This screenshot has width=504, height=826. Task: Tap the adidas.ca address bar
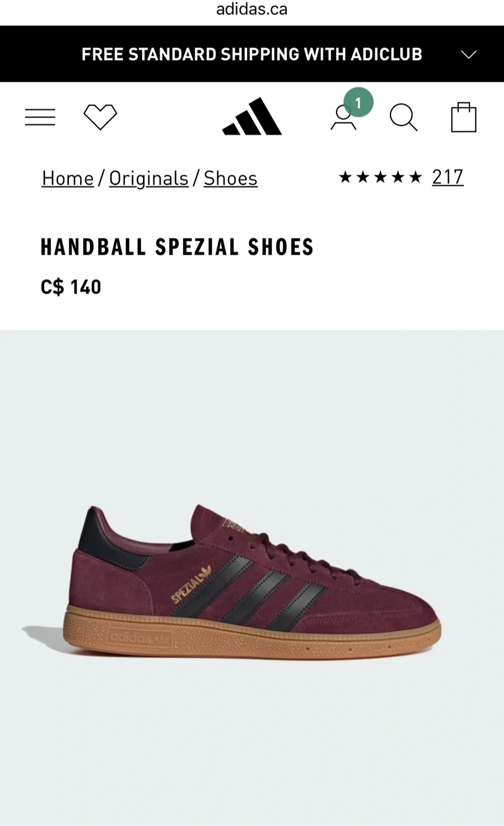pyautogui.click(x=252, y=9)
